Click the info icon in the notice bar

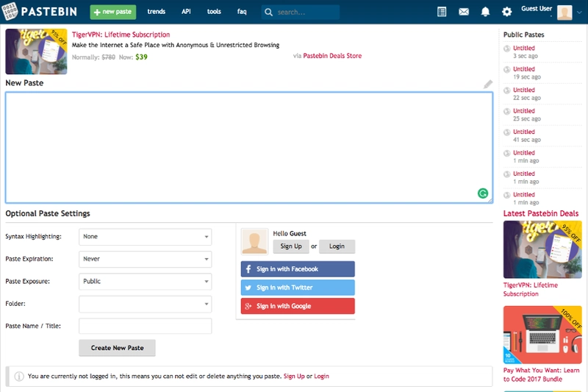[x=19, y=377]
